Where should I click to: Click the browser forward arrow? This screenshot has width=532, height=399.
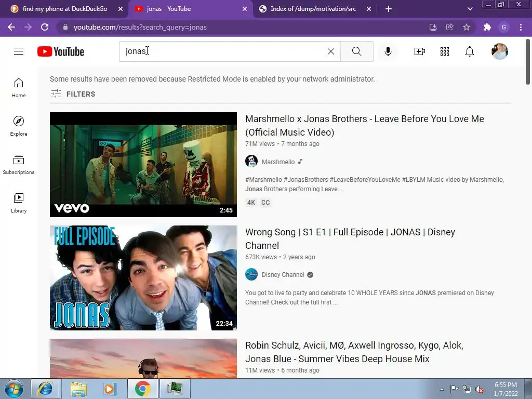(x=28, y=27)
